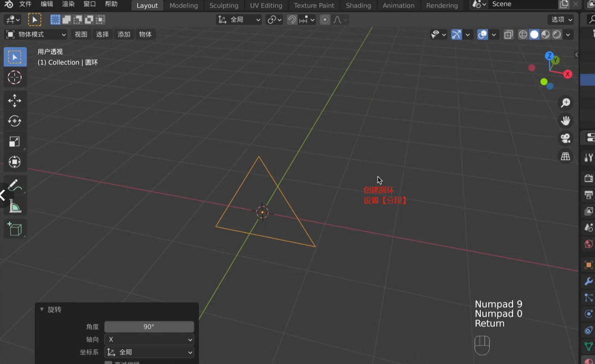Open the 添加 menu to add objects
The height and width of the screenshot is (364, 595).
pos(124,34)
